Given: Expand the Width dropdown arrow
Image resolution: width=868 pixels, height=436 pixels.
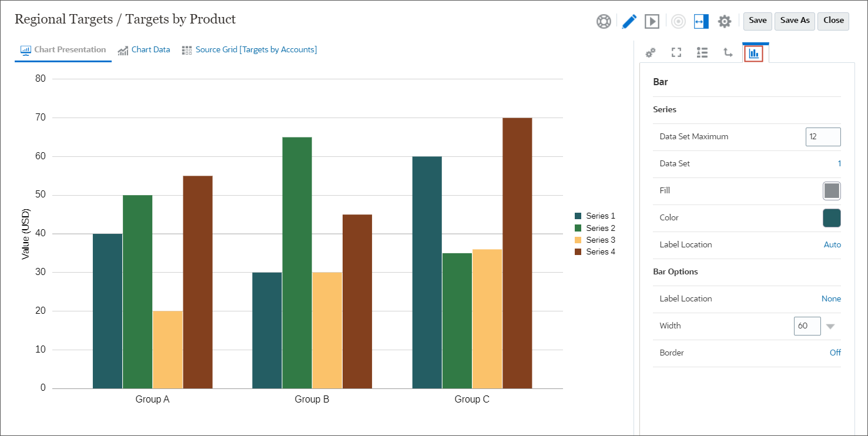Looking at the screenshot, I should point(831,326).
